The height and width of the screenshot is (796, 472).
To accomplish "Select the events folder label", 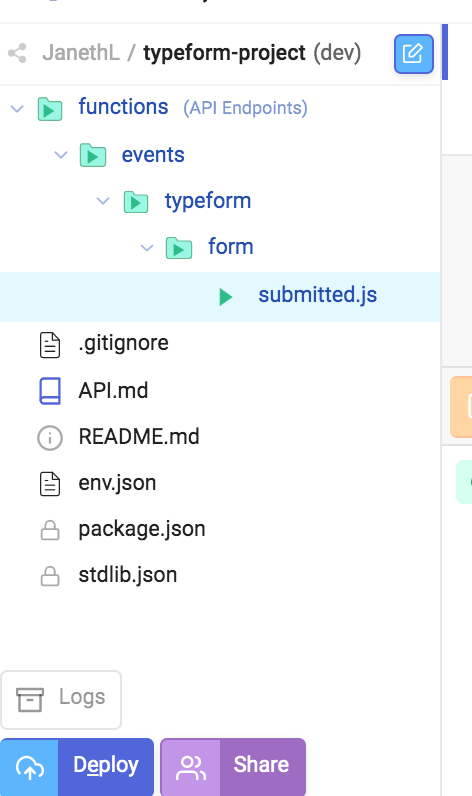I will (153, 155).
